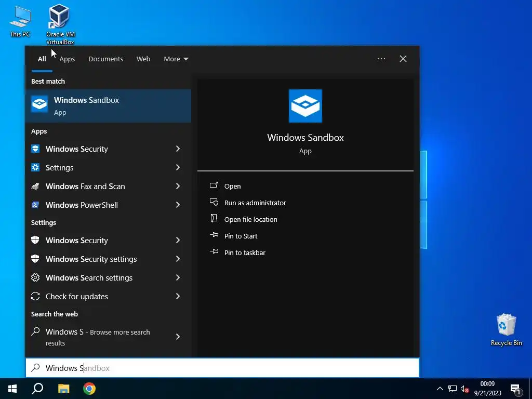
Task: Close the search panel with X
Action: pos(403,59)
